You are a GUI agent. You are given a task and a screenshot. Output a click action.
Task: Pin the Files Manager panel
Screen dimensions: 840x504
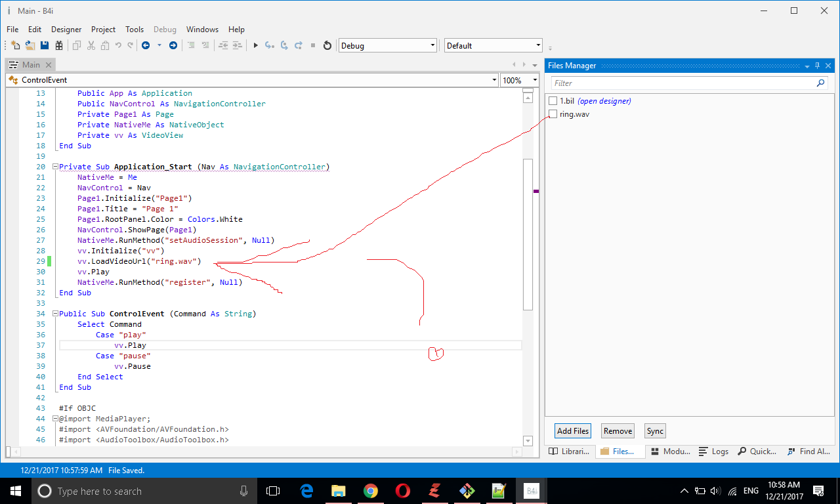pyautogui.click(x=818, y=66)
